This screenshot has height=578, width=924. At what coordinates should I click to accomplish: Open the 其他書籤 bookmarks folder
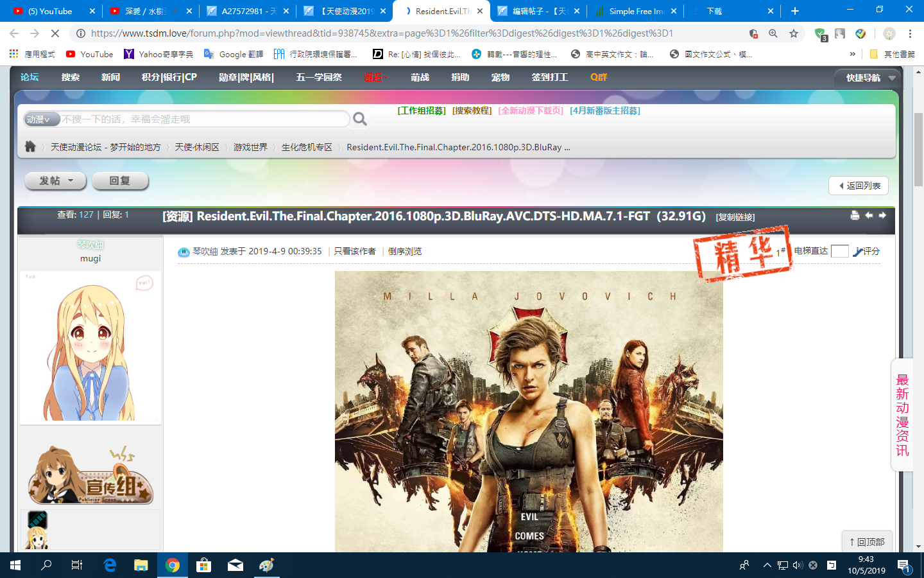(892, 54)
